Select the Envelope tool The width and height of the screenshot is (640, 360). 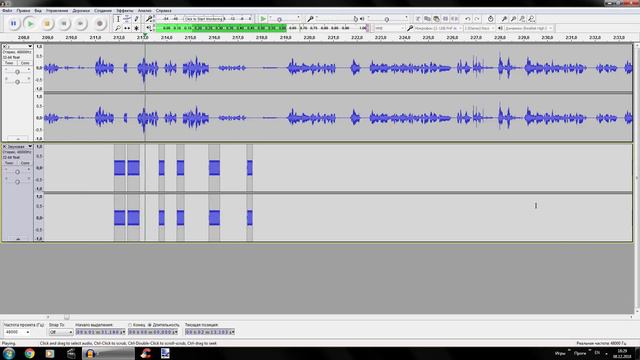(127, 19)
